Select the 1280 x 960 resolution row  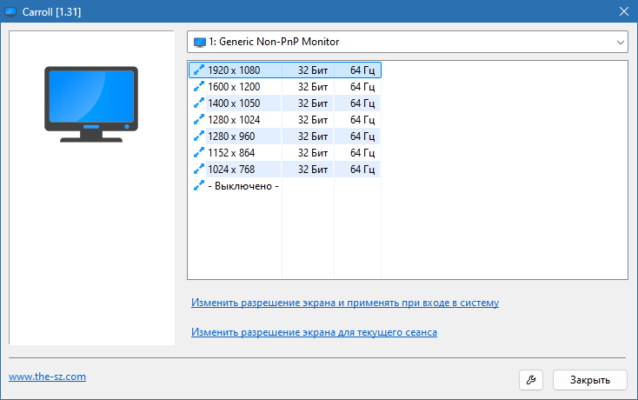[285, 136]
